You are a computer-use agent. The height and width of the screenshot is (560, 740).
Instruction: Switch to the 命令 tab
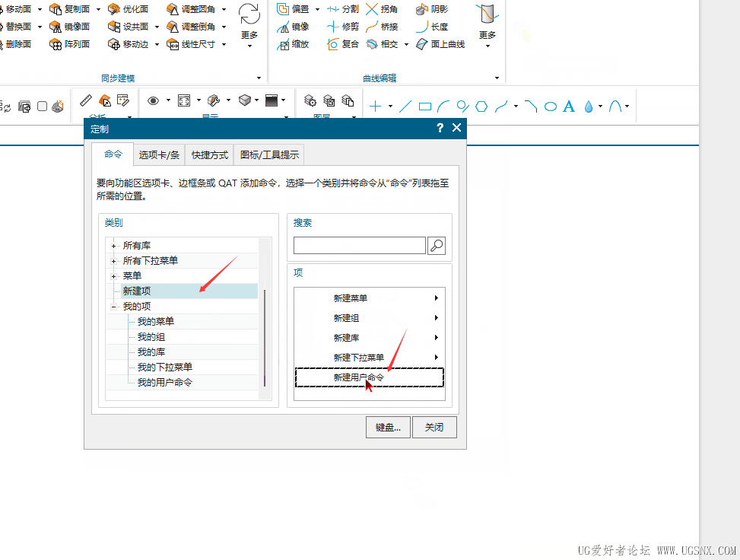(x=113, y=154)
